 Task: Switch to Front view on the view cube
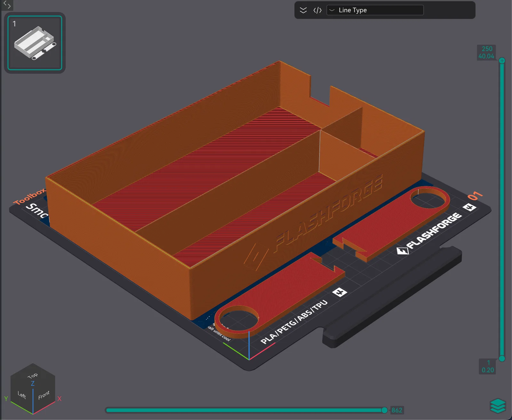(x=44, y=395)
